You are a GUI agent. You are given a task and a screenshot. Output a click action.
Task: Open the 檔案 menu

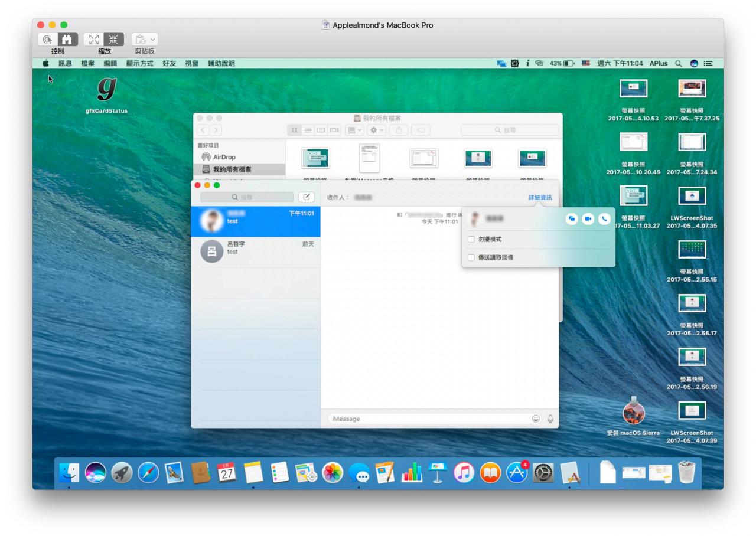point(87,63)
